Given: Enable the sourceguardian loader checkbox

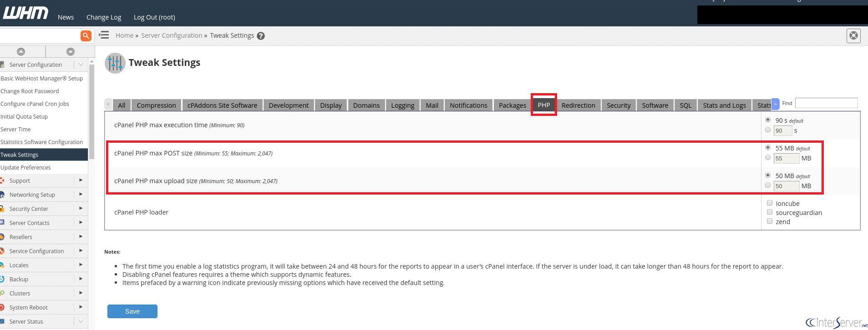Looking at the screenshot, I should [x=770, y=212].
